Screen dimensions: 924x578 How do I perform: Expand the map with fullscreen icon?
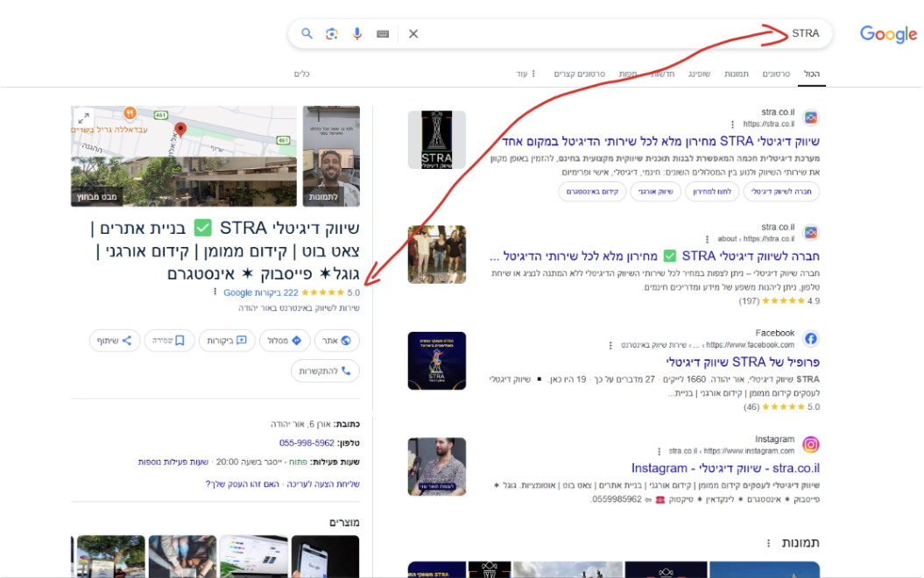pos(84,118)
